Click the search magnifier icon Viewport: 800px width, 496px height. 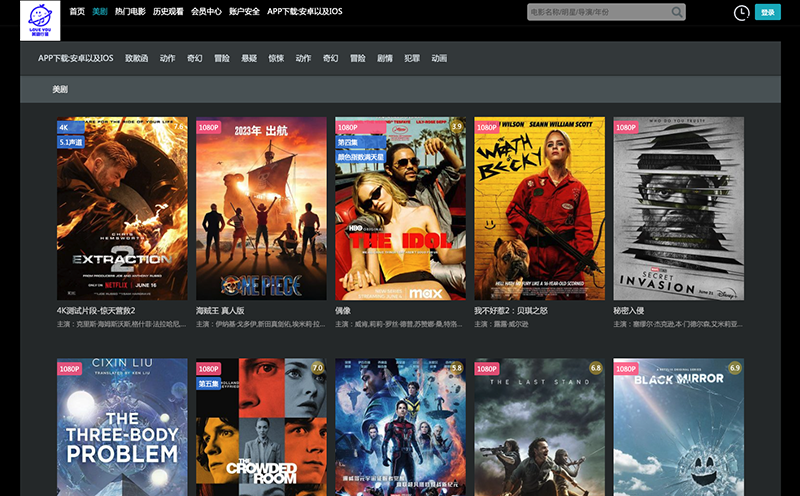tap(677, 12)
